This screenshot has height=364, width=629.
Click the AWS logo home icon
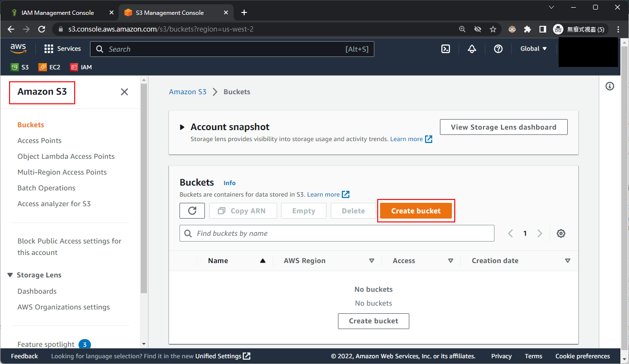pyautogui.click(x=18, y=49)
